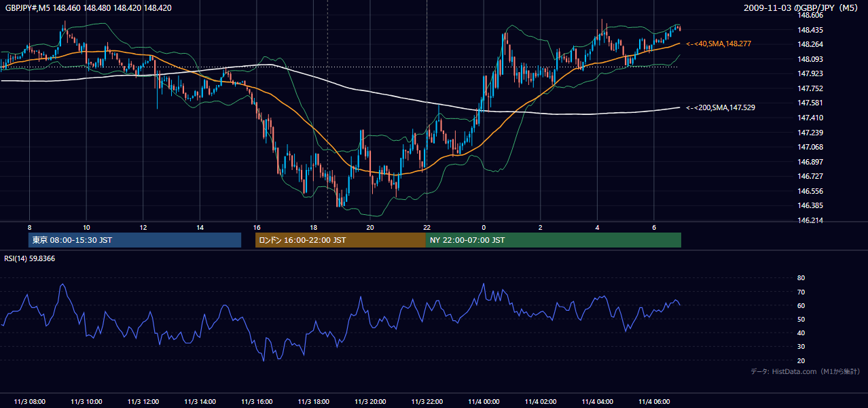Click RSI scale value 40

click(x=801, y=333)
